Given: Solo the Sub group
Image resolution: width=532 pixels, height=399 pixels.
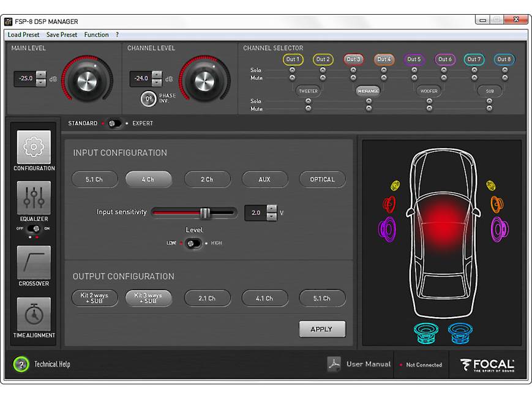Looking at the screenshot, I should pyautogui.click(x=489, y=101).
